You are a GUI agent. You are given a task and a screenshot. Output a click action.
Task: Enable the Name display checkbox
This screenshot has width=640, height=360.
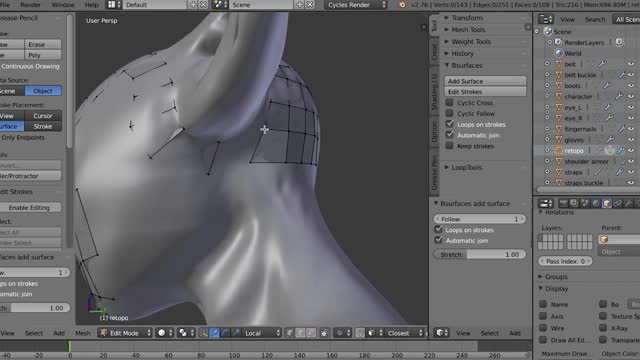pos(543,304)
